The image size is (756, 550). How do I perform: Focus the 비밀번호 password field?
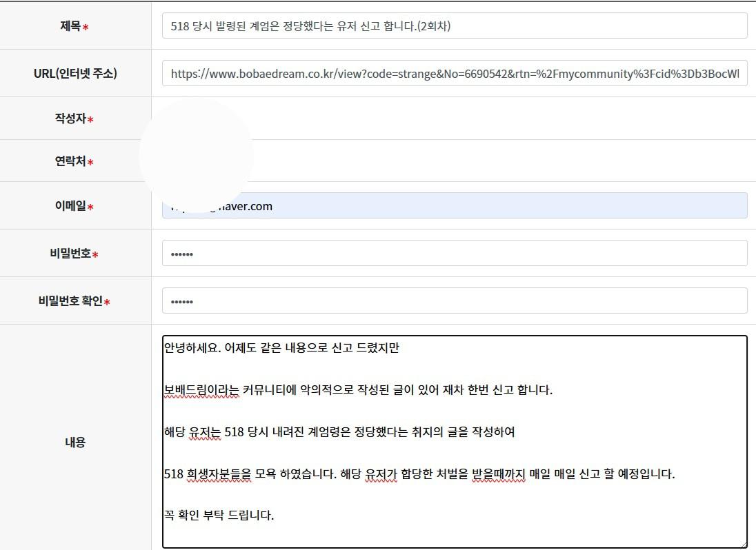455,253
